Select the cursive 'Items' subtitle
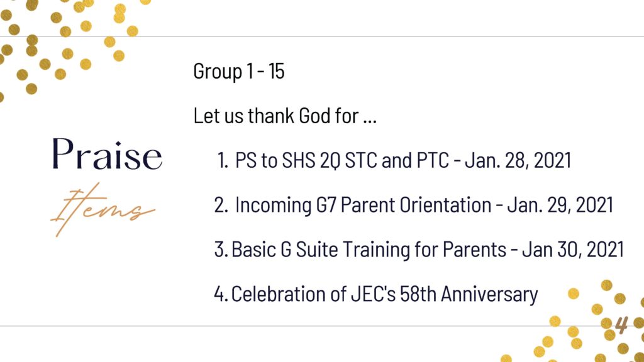 pos(103,210)
